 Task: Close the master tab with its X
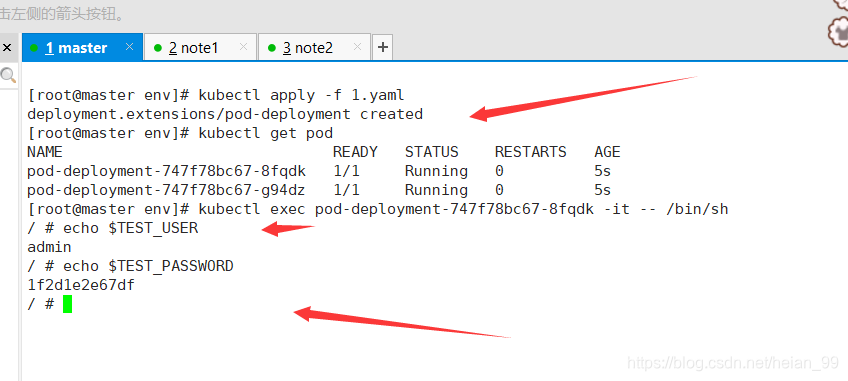(x=129, y=47)
